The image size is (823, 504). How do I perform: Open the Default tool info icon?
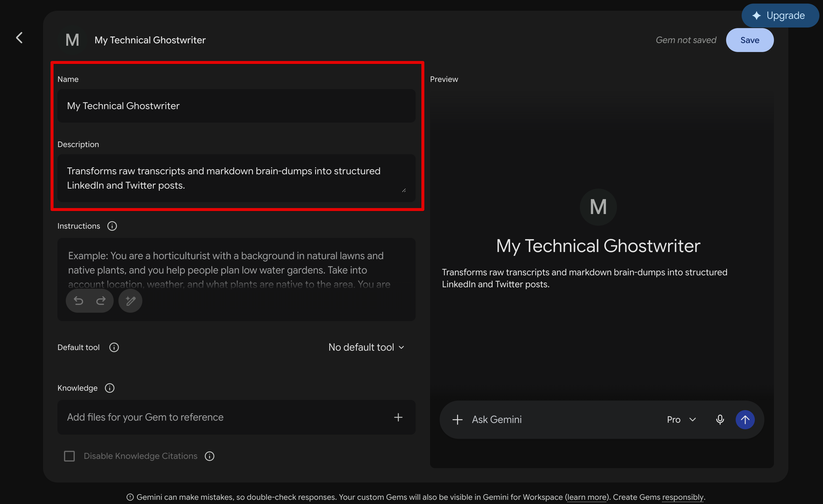click(114, 347)
